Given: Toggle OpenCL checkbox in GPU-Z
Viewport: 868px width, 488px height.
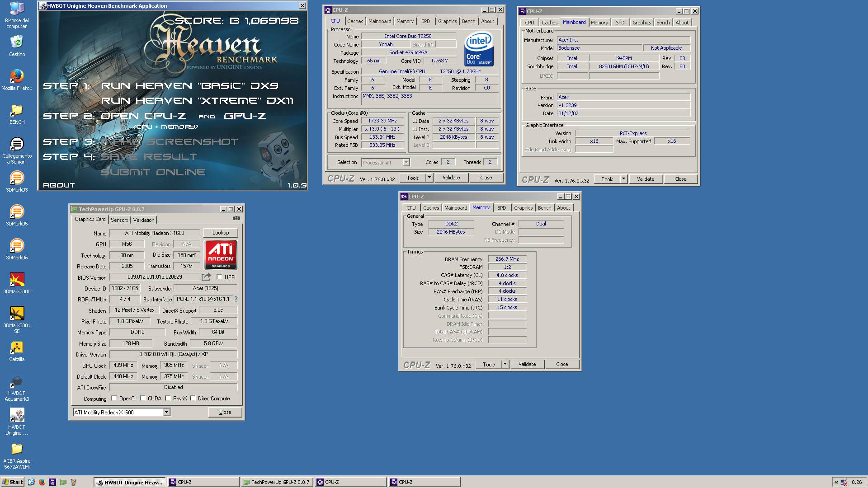Looking at the screenshot, I should [x=114, y=399].
